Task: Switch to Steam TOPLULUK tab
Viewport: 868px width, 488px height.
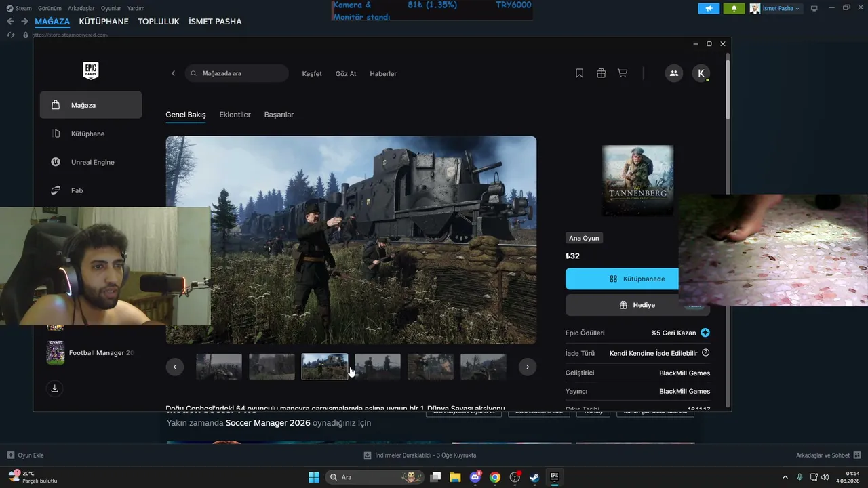Action: coord(159,22)
